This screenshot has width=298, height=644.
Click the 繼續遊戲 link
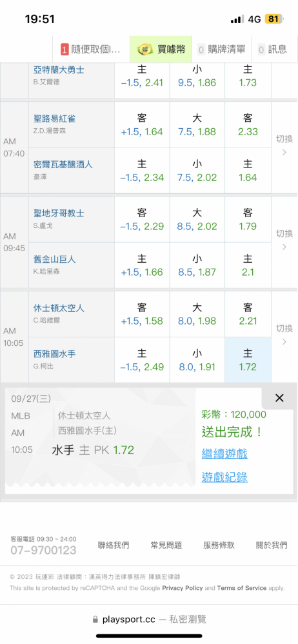point(224,454)
